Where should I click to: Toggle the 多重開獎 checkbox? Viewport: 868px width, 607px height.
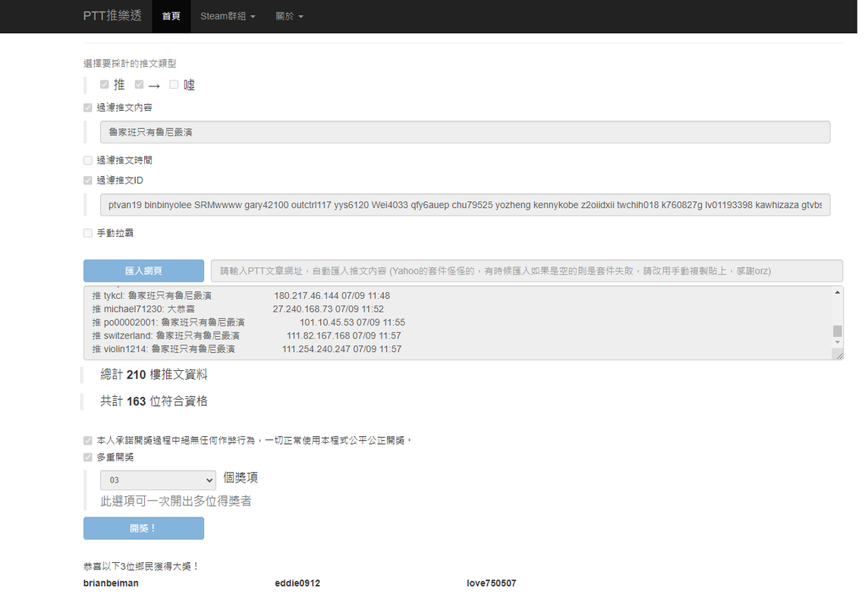click(x=87, y=457)
